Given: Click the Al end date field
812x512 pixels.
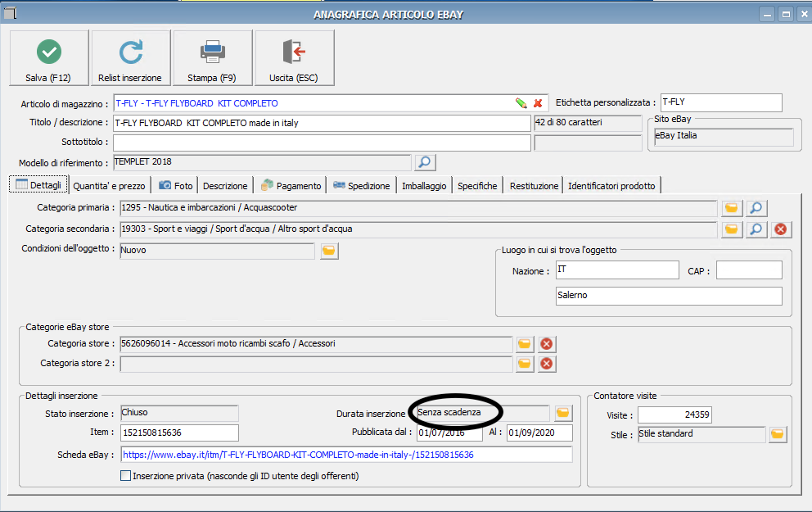Looking at the screenshot, I should click(x=539, y=433).
